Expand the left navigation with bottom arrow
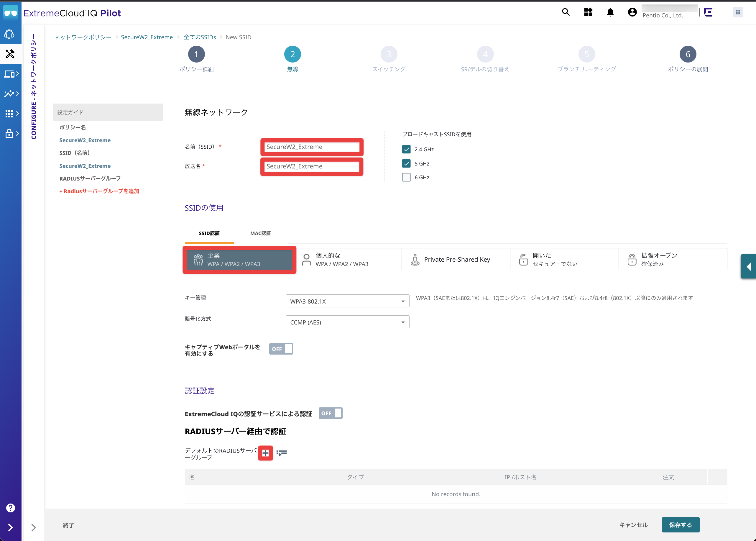 click(10, 527)
